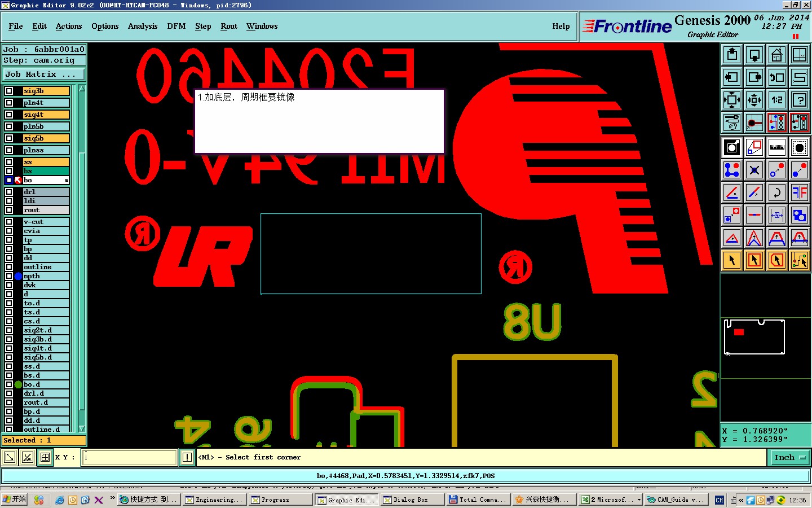Click the bo layer row options marker
Screen dimensions: 812x508
[x=67, y=181]
